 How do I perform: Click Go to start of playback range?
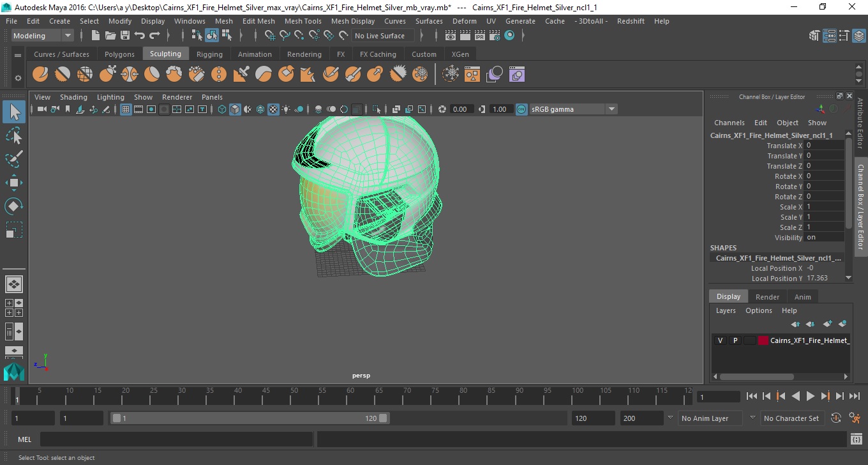pyautogui.click(x=752, y=397)
